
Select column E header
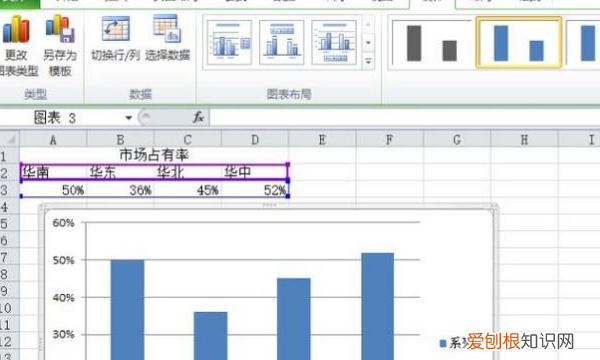click(x=322, y=140)
